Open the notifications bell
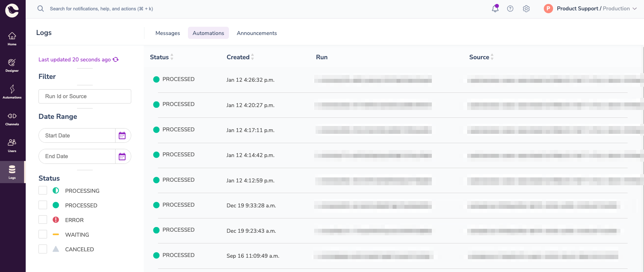This screenshot has height=272, width=644. pos(495,9)
